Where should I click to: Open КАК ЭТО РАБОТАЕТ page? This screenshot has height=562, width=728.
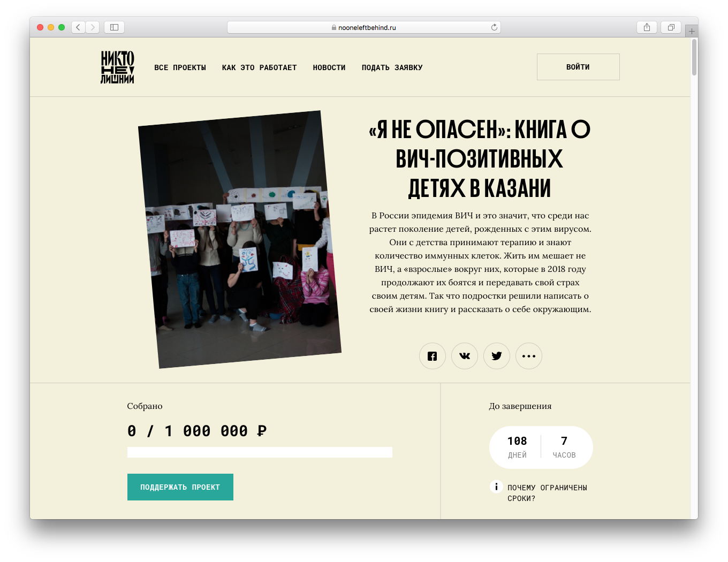(259, 67)
